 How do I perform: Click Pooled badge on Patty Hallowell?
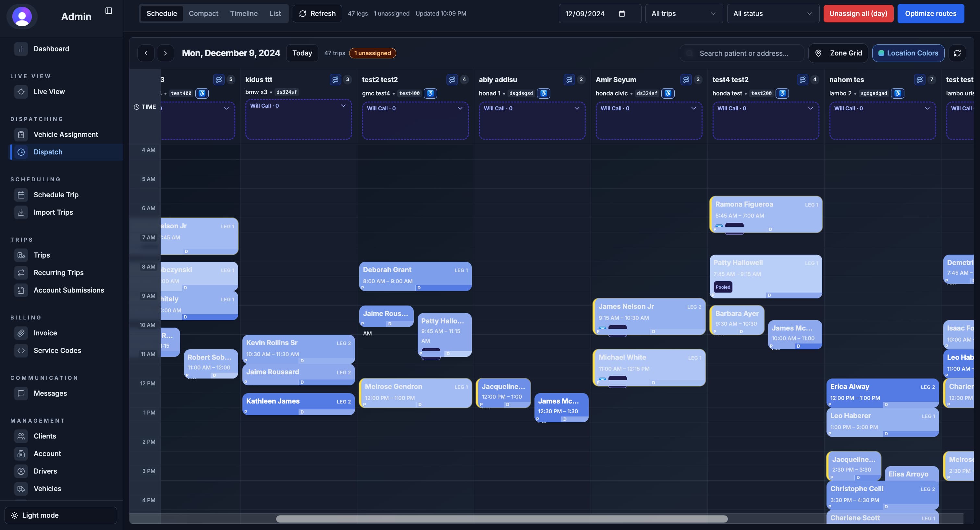[x=723, y=287]
